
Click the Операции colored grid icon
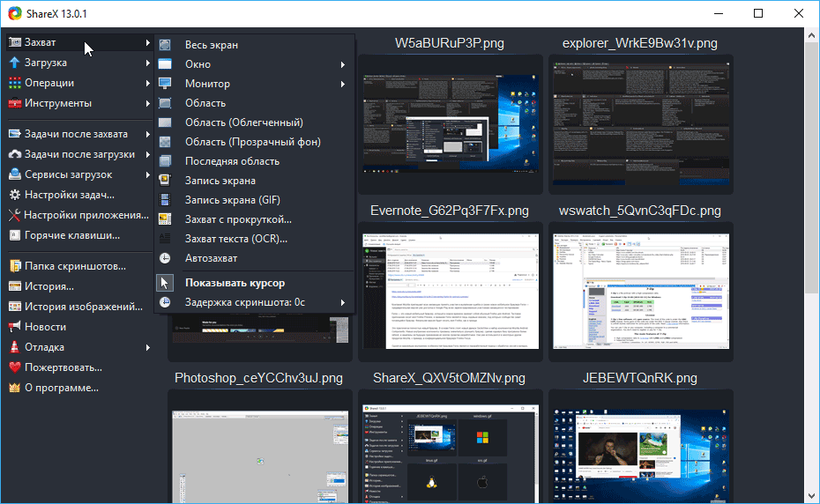point(15,83)
